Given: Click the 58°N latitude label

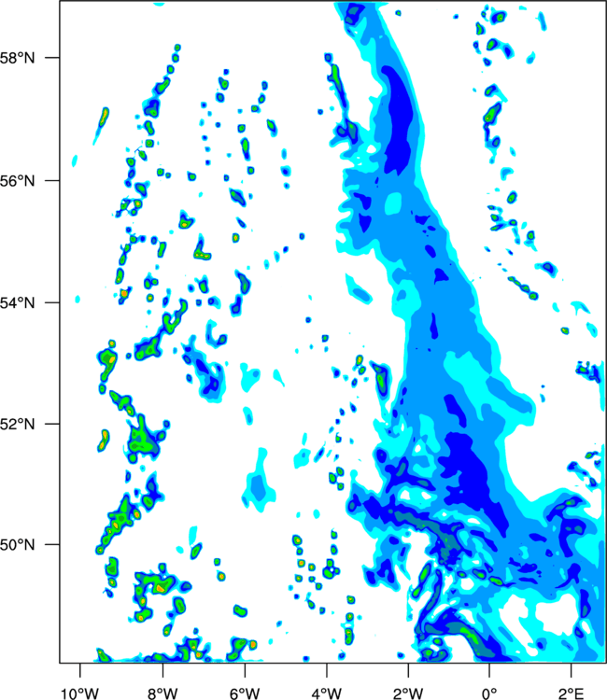Looking at the screenshot, I should click(x=17, y=58).
